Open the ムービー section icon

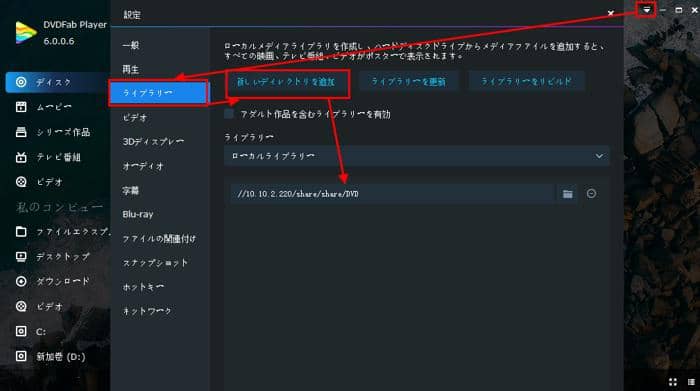[21, 107]
